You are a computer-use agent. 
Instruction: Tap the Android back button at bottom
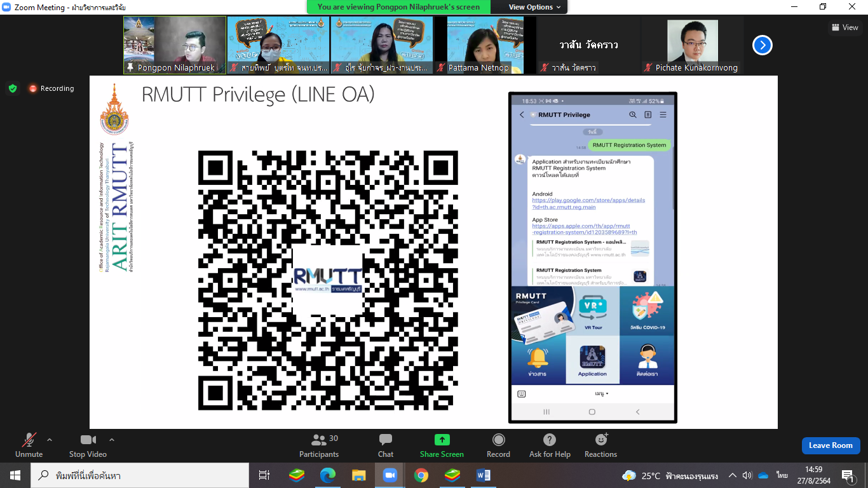tap(638, 412)
